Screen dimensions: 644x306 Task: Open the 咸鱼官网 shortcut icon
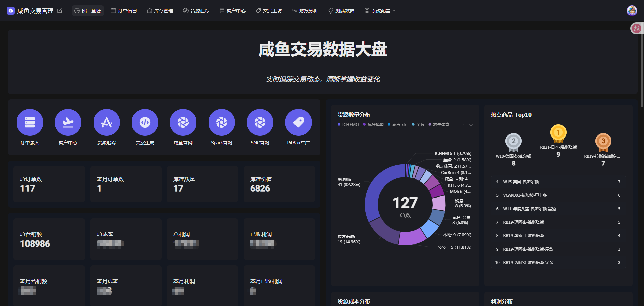[x=183, y=122]
